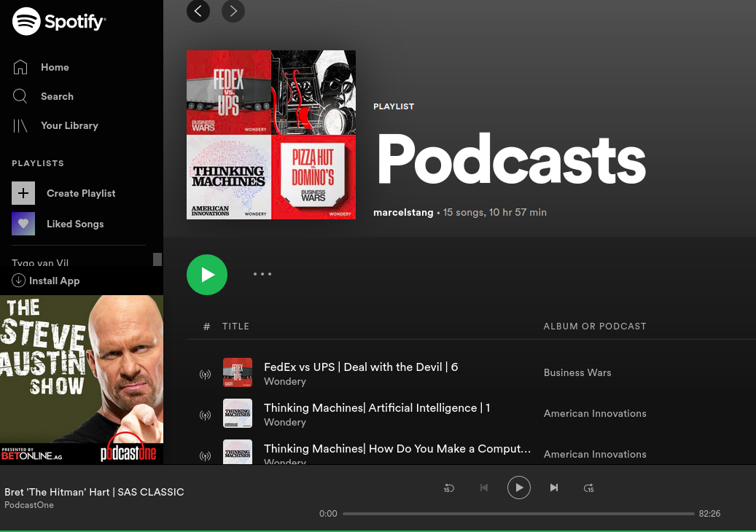Open the marcelstang profile link
The width and height of the screenshot is (756, 532).
pos(403,213)
